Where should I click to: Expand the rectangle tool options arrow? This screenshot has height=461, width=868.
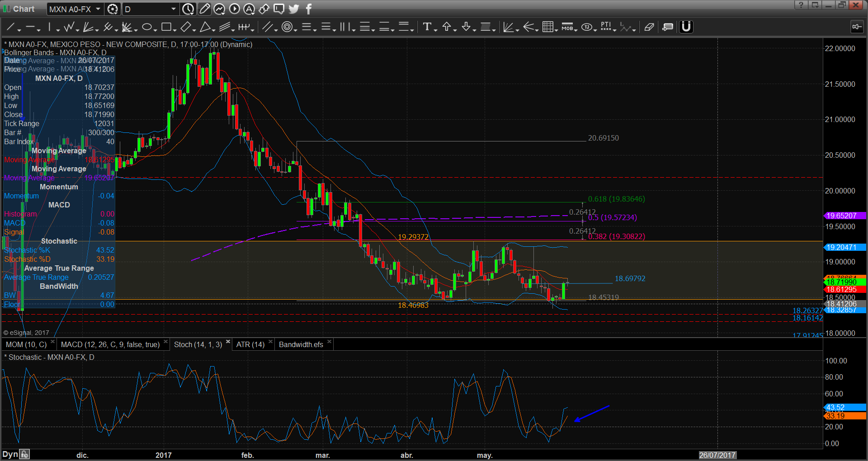(x=175, y=30)
